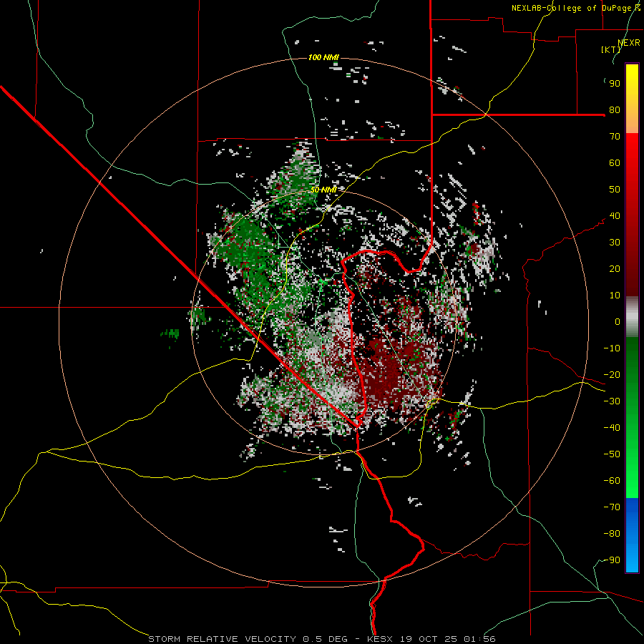Click the 19 OCT 25 date in the footer
Screen dimensions: 644x644
coord(429,639)
